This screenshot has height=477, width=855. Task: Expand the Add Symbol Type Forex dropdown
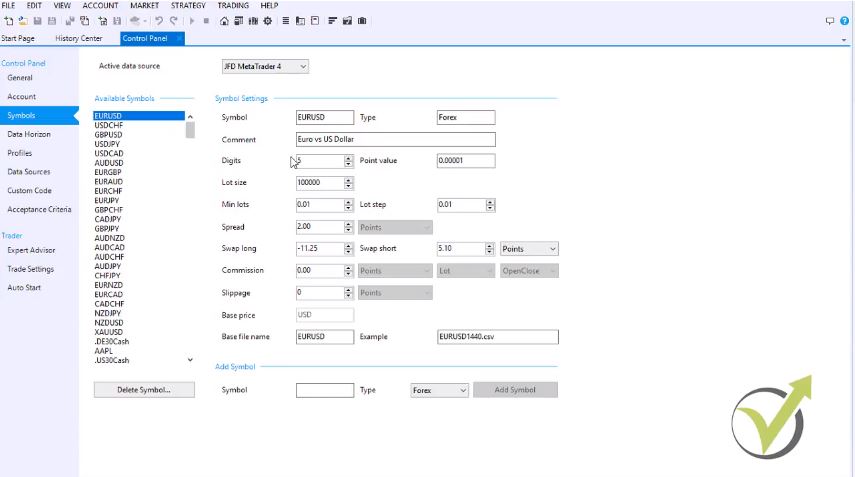[439, 390]
